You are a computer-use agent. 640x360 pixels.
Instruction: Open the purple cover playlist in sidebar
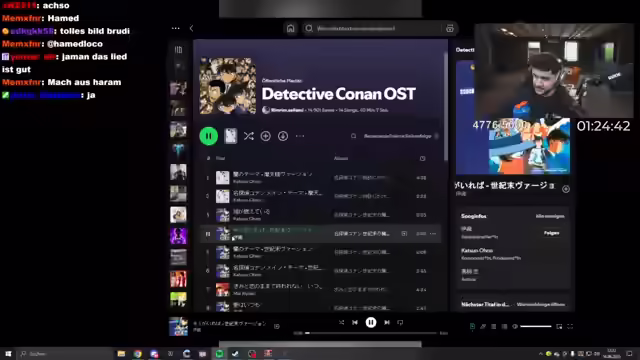click(x=178, y=236)
